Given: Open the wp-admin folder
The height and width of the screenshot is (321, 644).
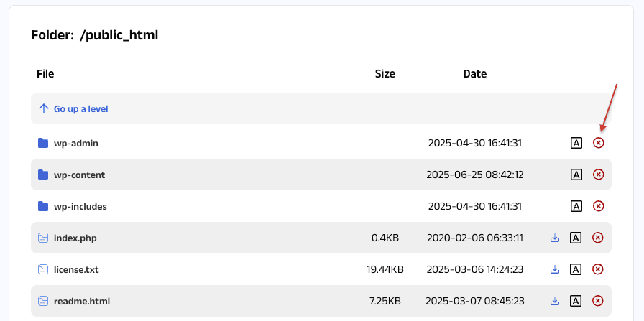Looking at the screenshot, I should click(75, 143).
